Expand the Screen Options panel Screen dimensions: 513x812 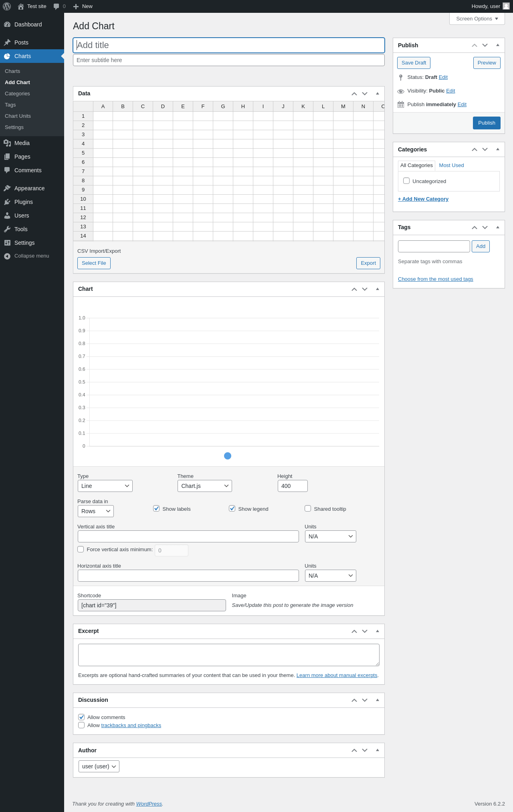coord(477,19)
